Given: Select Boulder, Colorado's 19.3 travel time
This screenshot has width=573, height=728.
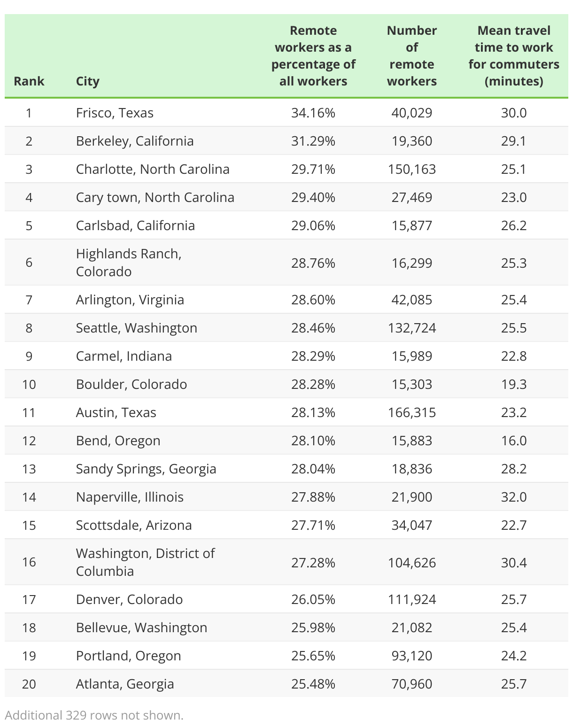Looking at the screenshot, I should (514, 384).
